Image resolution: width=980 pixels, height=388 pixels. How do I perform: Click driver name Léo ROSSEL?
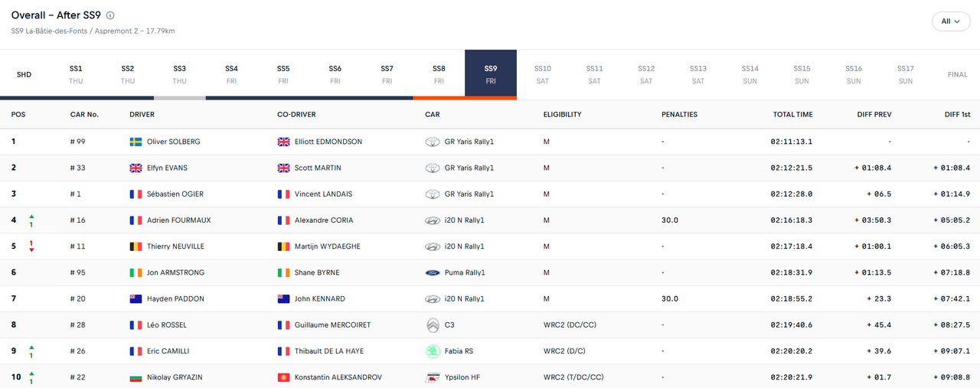[x=167, y=325]
